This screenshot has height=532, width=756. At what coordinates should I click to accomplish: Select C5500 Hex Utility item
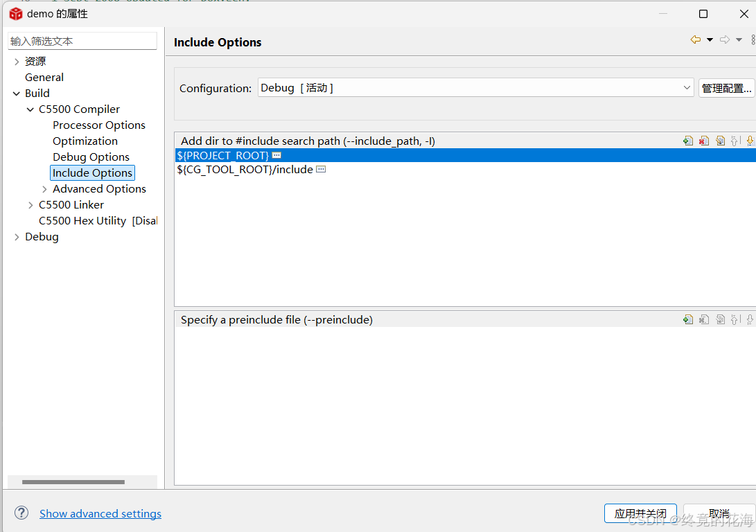(98, 220)
